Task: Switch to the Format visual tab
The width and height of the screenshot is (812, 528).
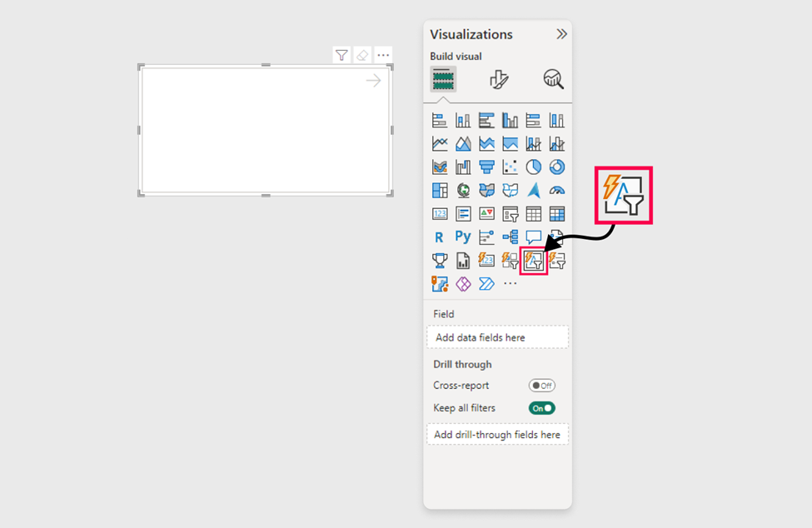Action: [x=499, y=79]
